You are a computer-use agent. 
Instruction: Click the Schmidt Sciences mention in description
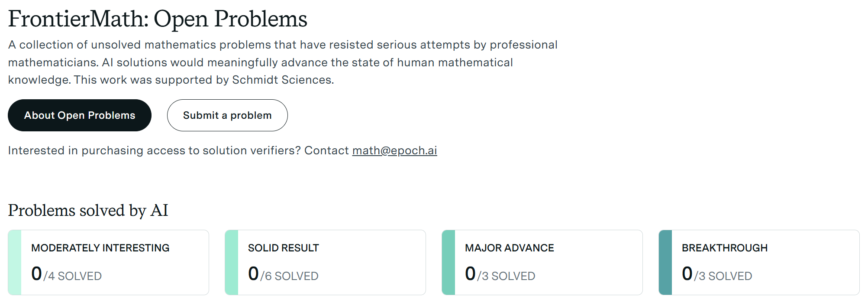click(x=282, y=80)
